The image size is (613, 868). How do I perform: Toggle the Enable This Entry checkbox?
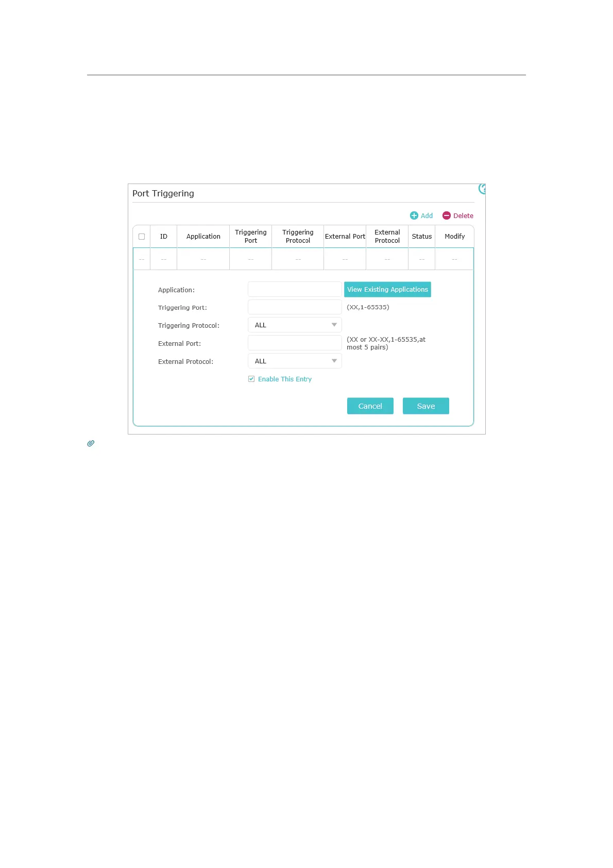[251, 379]
